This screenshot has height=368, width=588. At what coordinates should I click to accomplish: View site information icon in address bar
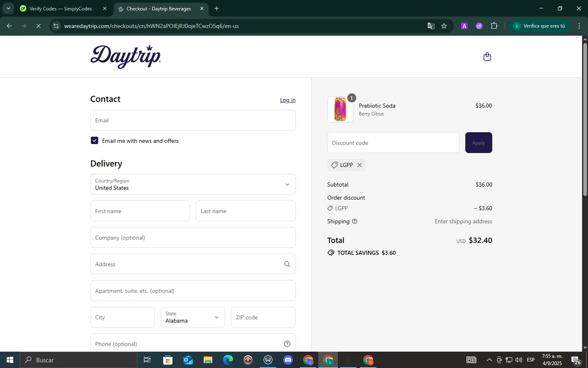click(56, 26)
